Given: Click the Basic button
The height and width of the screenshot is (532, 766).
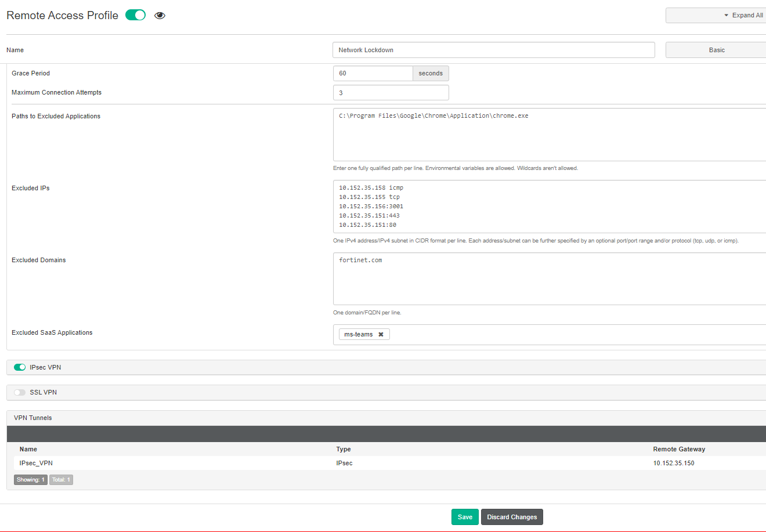Looking at the screenshot, I should click(x=716, y=50).
